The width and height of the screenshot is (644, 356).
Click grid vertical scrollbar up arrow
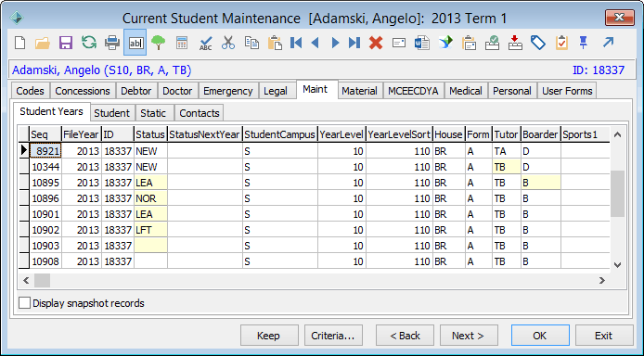pos(617,134)
